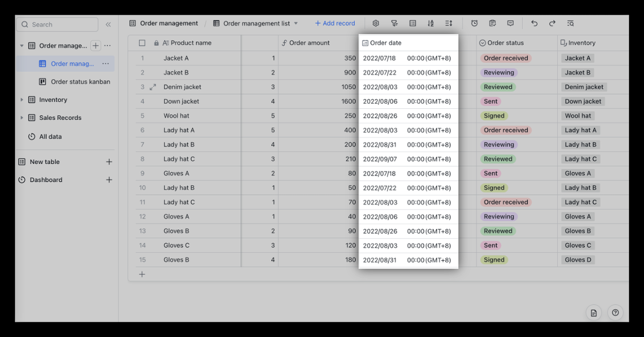Open All data in sidebar
644x337 pixels.
[50, 137]
